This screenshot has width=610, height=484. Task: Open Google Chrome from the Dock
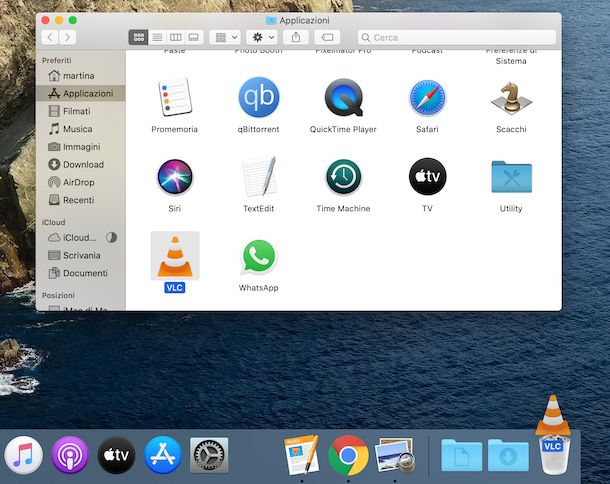pos(348,455)
